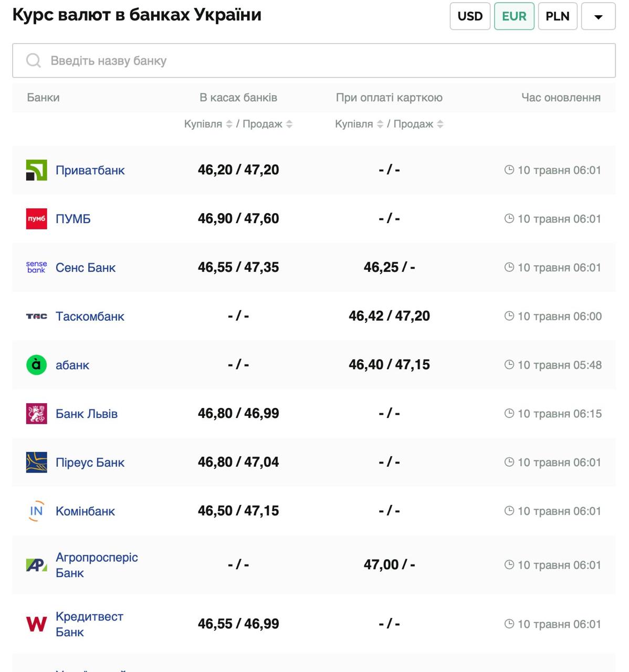
Task: Expand the additional currencies dropdown arrow
Action: coord(598,17)
